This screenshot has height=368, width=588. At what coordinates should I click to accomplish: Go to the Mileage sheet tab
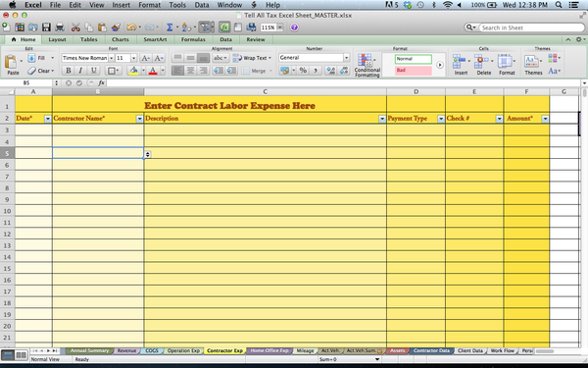(x=305, y=350)
